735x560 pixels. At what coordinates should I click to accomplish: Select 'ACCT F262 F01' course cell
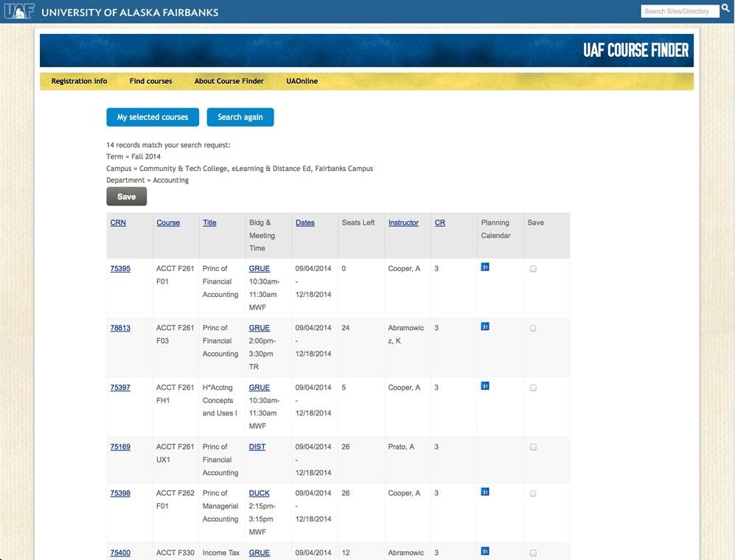point(175,500)
